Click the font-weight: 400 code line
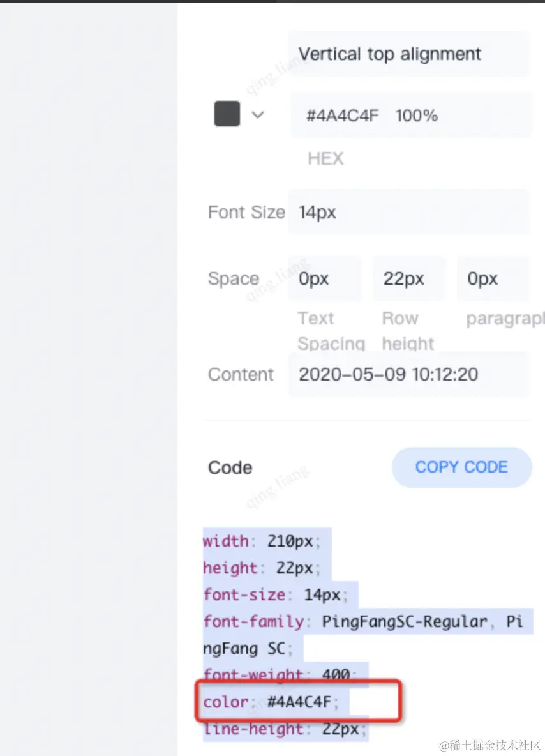 [x=278, y=674]
